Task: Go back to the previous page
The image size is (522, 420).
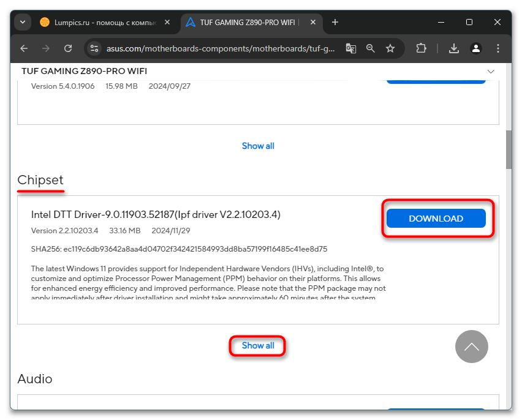Action: click(24, 48)
